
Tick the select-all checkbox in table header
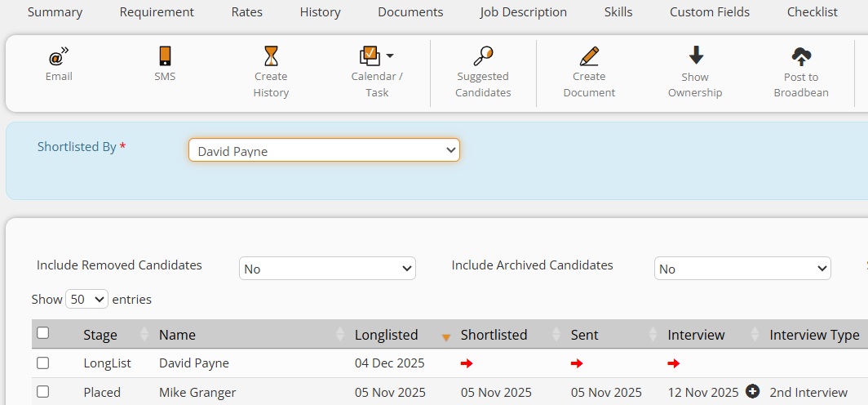coord(43,333)
